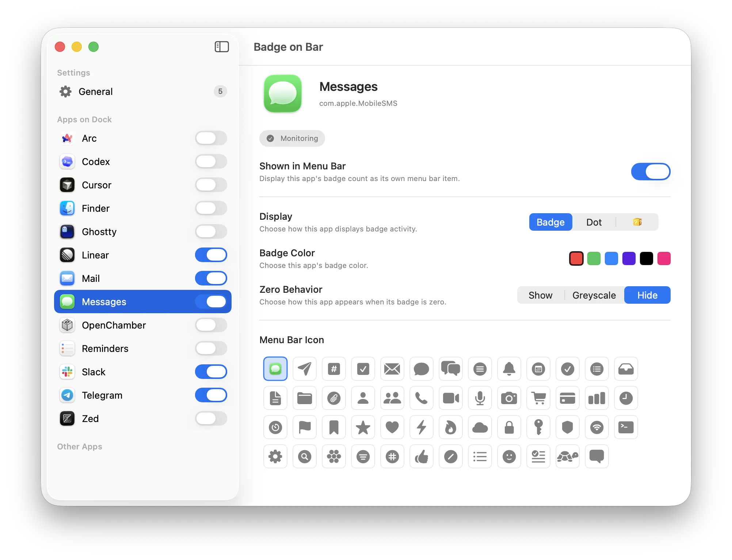The height and width of the screenshot is (560, 732).
Task: Choose the heart menu bar icon
Action: [x=392, y=427]
